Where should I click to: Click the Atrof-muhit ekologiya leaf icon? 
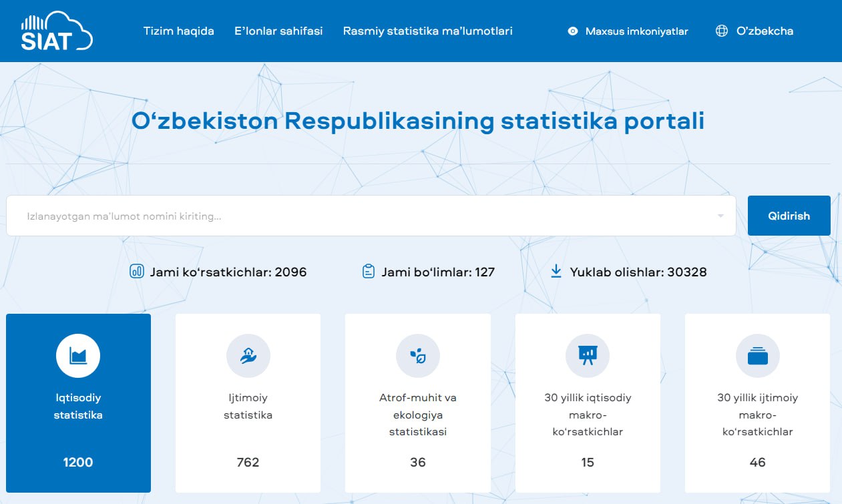pyautogui.click(x=417, y=356)
